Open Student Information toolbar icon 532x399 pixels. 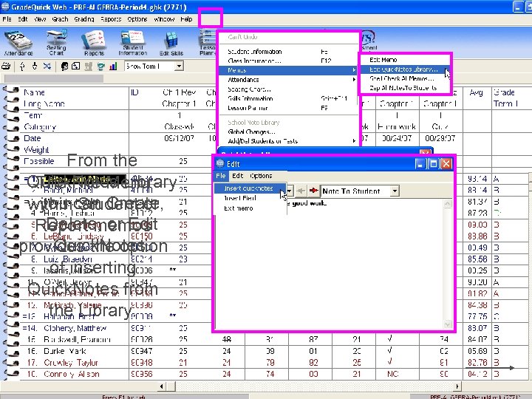133,43
